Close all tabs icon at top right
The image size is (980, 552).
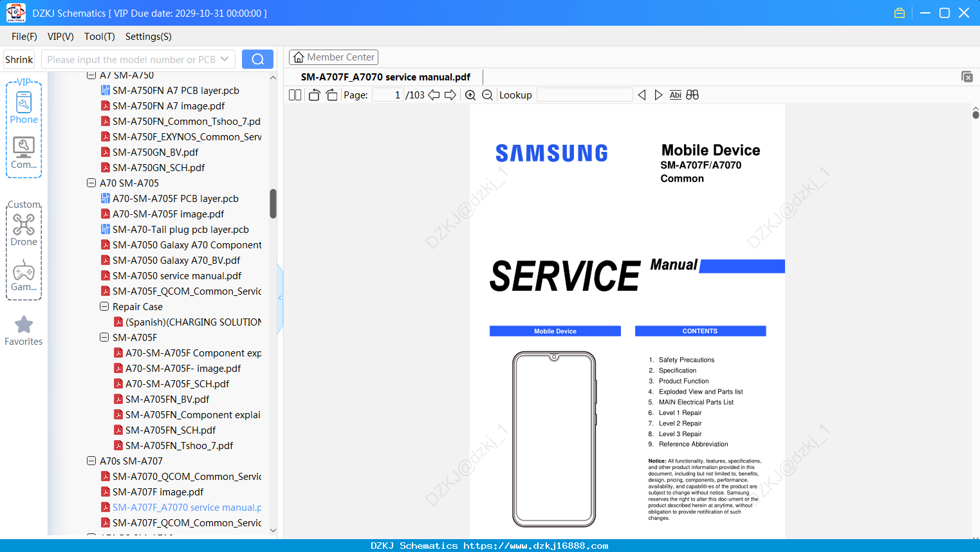pyautogui.click(x=967, y=77)
